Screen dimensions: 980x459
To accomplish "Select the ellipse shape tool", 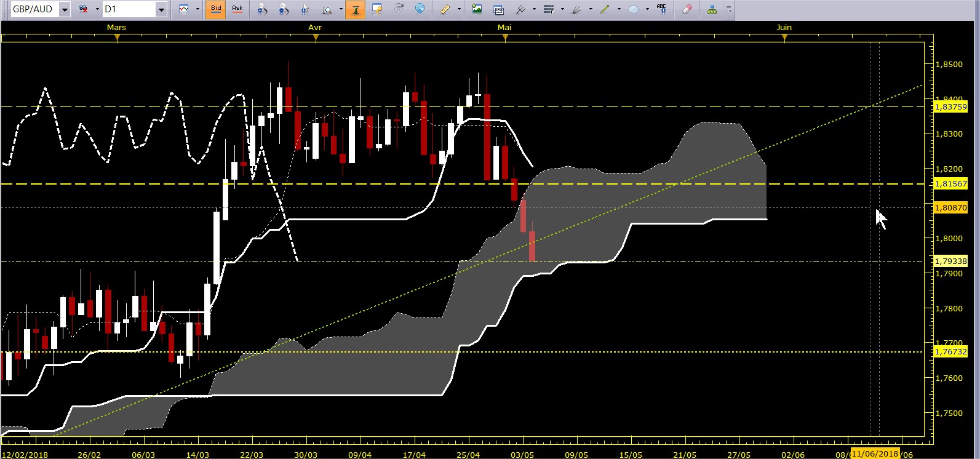I will pyautogui.click(x=633, y=9).
